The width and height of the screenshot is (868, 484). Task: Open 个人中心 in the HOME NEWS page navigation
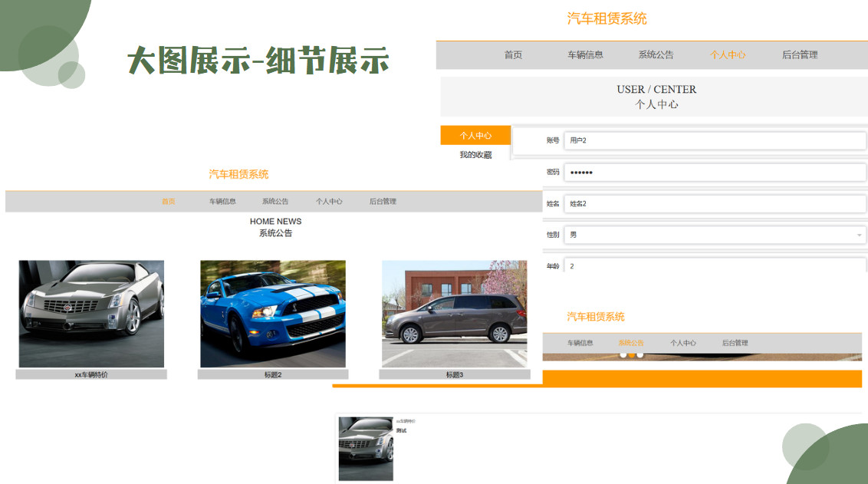[329, 202]
